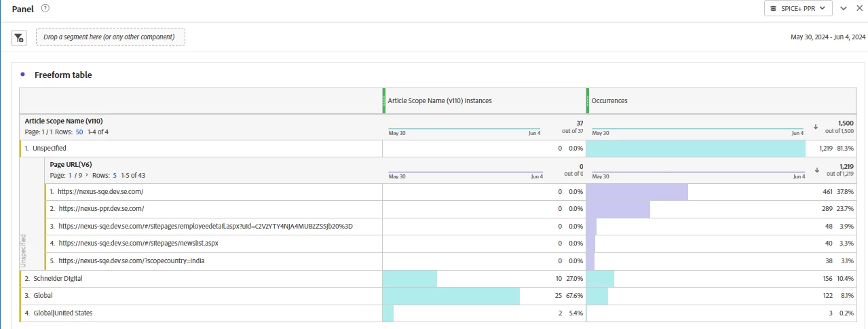Click the Occurrences column green drag handle

588,100
